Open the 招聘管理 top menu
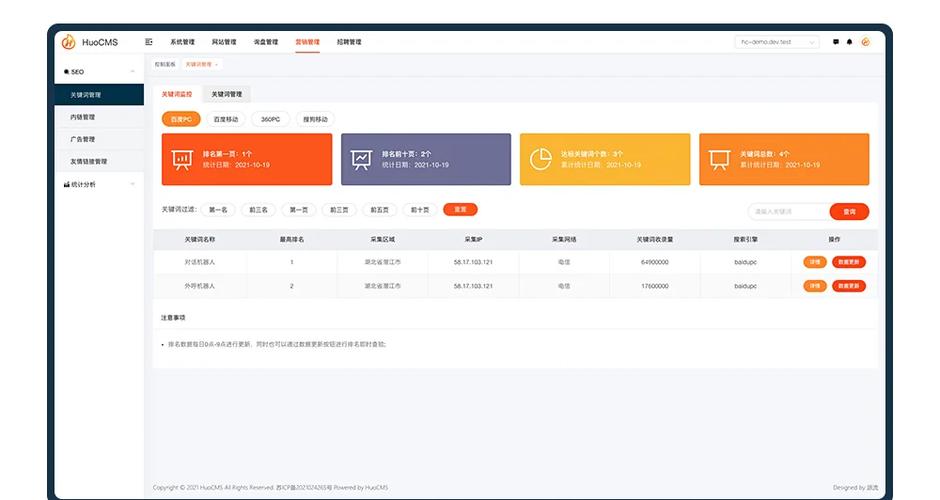 [x=349, y=42]
